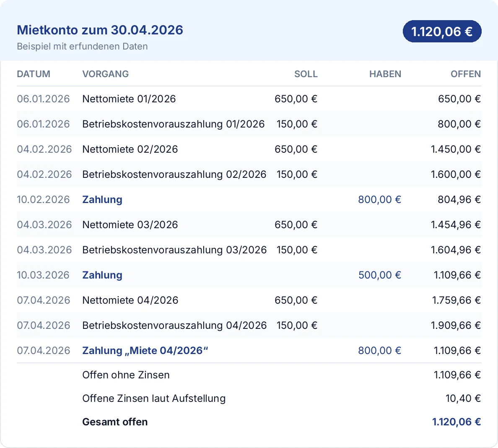The width and height of the screenshot is (498, 448).
Task: Click the date 10.03.2026
Action: [43, 275]
